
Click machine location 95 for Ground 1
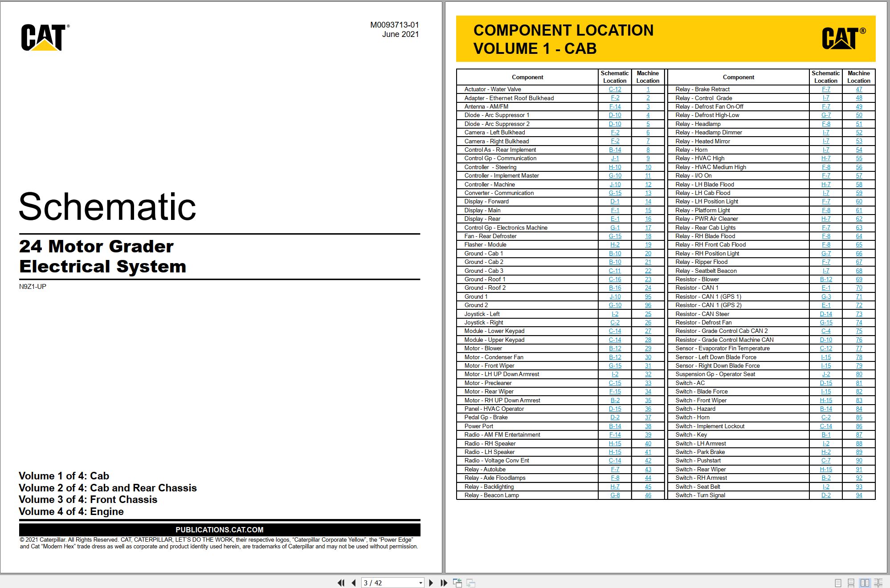click(648, 296)
